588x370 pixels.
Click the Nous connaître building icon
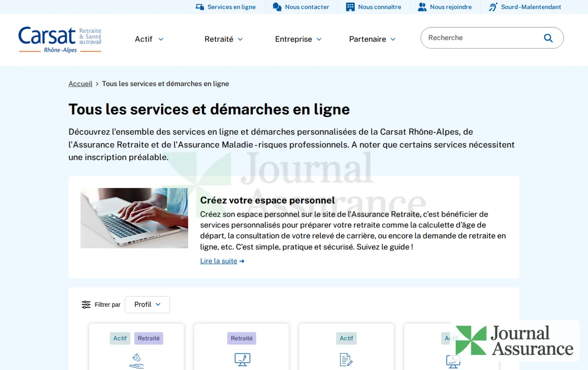click(350, 7)
